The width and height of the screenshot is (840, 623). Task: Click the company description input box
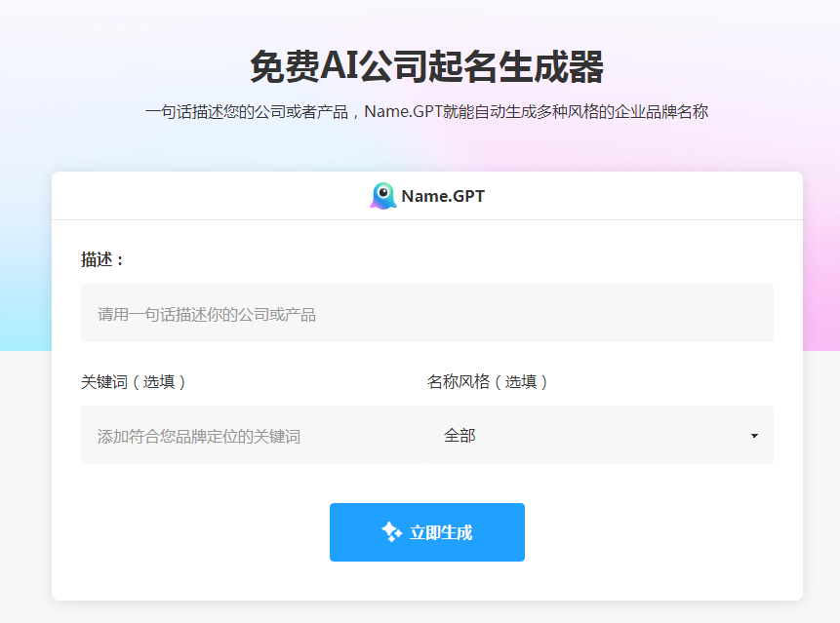427,312
